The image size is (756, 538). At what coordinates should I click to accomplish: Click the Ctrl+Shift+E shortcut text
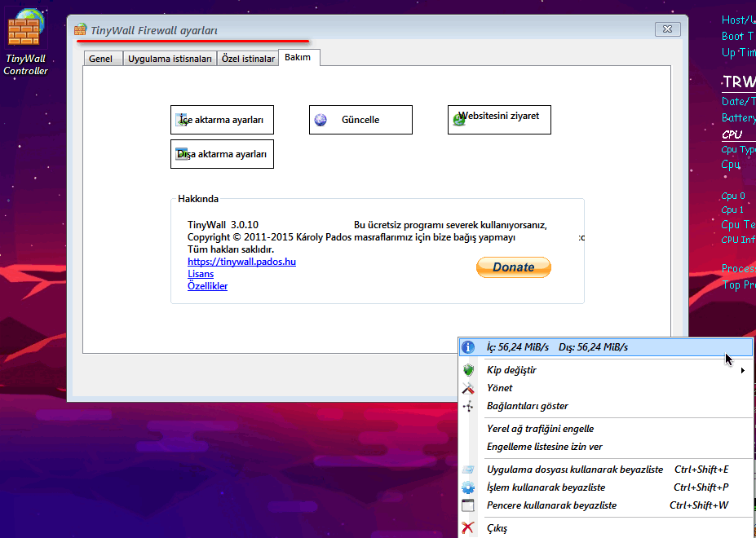[701, 470]
